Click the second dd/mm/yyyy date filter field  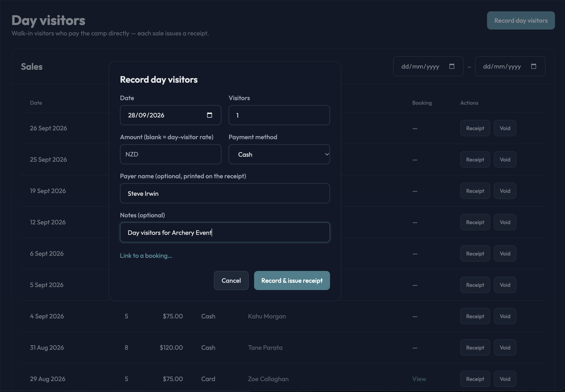510,66
